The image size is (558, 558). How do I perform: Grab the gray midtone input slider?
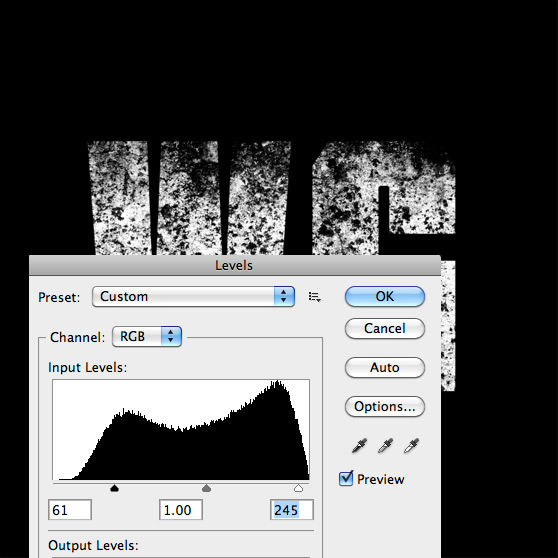[206, 488]
